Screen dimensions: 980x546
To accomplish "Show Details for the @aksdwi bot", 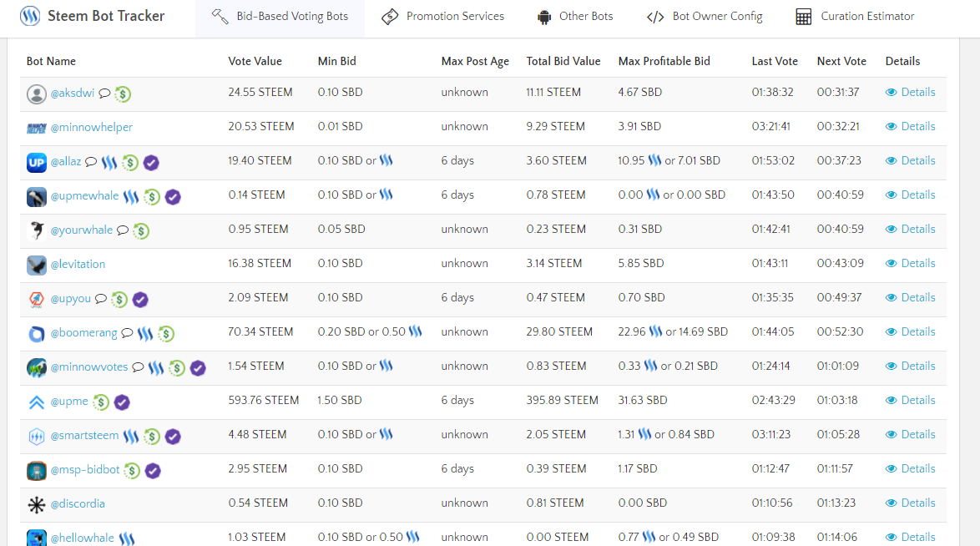I will (910, 93).
